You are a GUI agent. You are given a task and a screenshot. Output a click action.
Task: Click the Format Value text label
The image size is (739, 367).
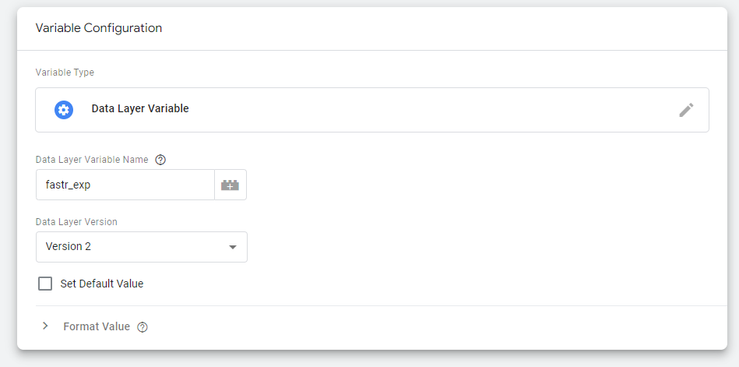click(x=97, y=326)
